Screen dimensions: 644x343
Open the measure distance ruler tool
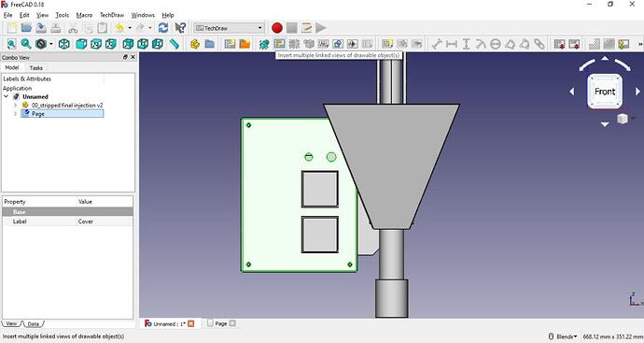(175, 44)
